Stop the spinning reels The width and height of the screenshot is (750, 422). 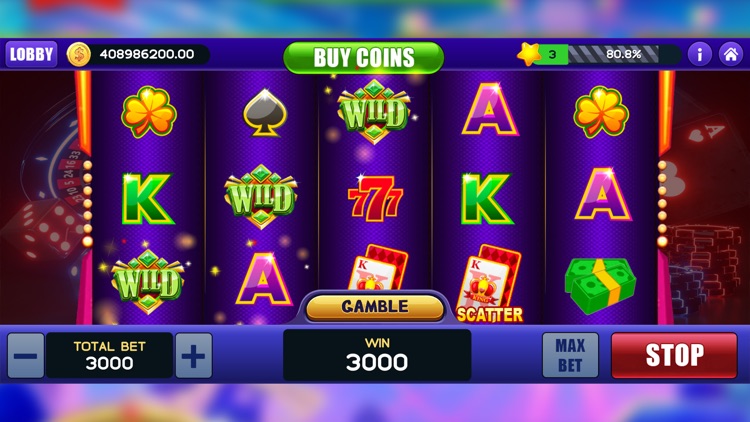click(674, 355)
